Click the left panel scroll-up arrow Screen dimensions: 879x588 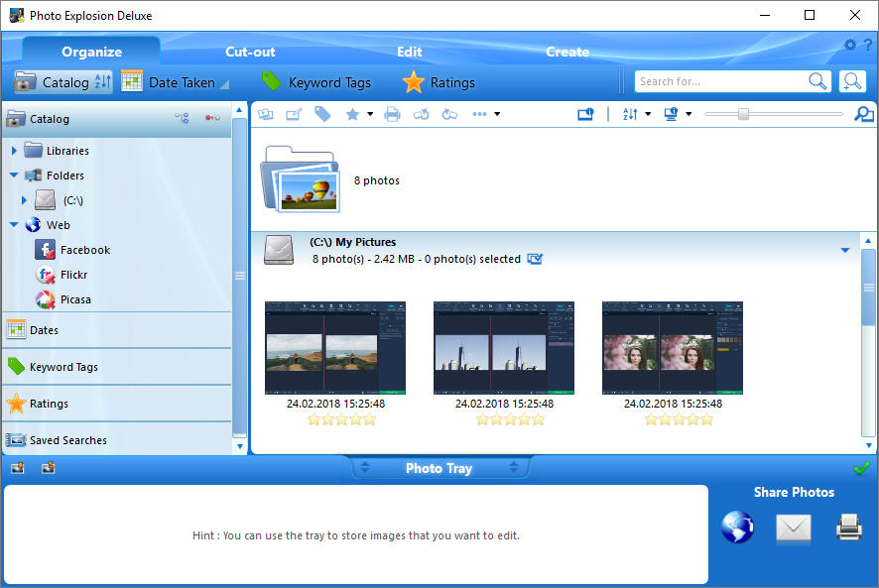coord(239,110)
